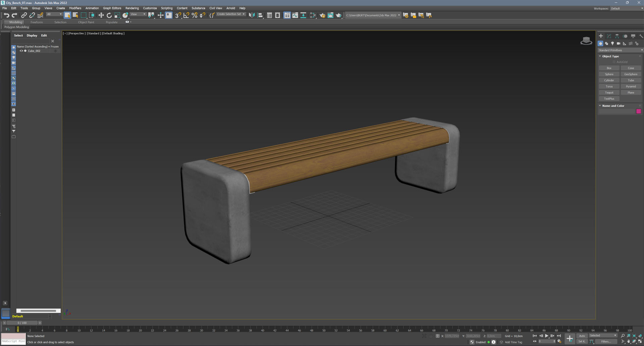Click the time slider 0 / 100 handle
This screenshot has width=644, height=346.
point(22,323)
